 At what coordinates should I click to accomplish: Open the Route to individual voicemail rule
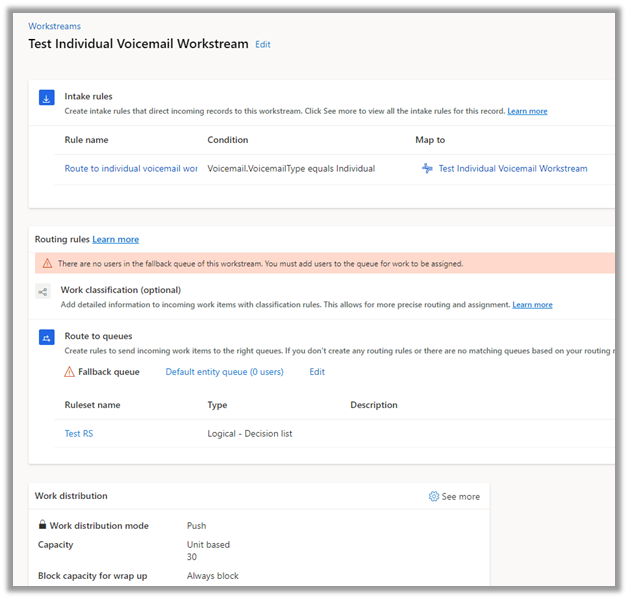(x=131, y=169)
